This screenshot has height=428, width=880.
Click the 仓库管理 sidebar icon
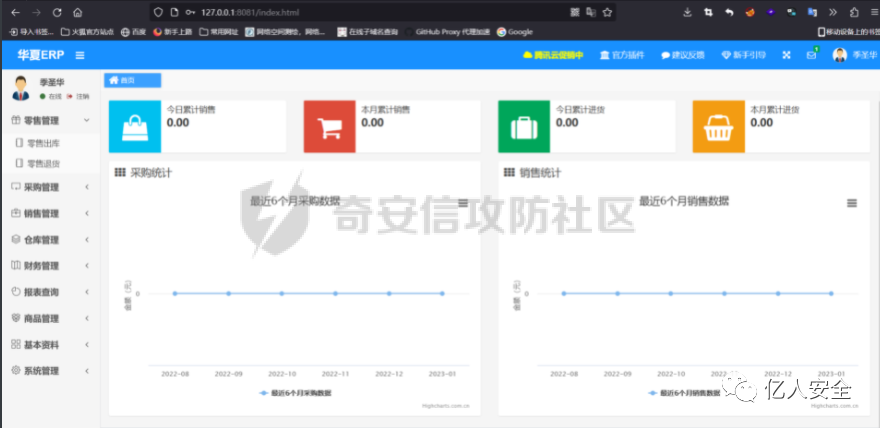[16, 240]
